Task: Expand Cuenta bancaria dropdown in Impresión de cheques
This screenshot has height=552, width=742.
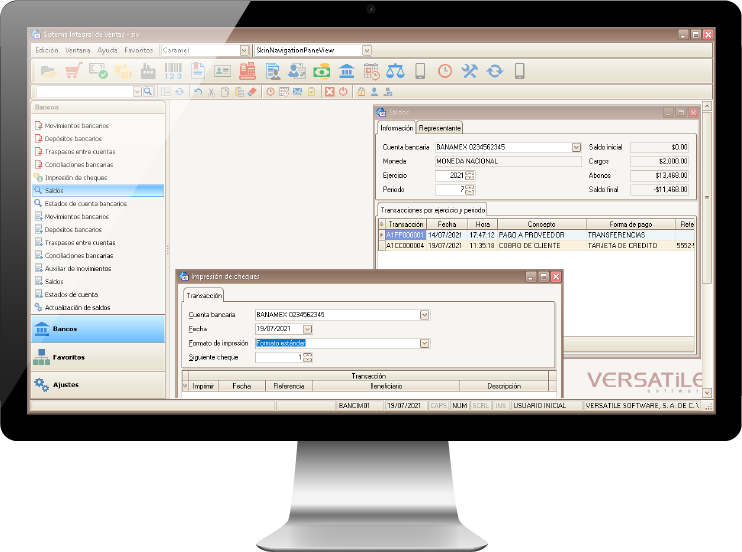Action: pyautogui.click(x=424, y=315)
